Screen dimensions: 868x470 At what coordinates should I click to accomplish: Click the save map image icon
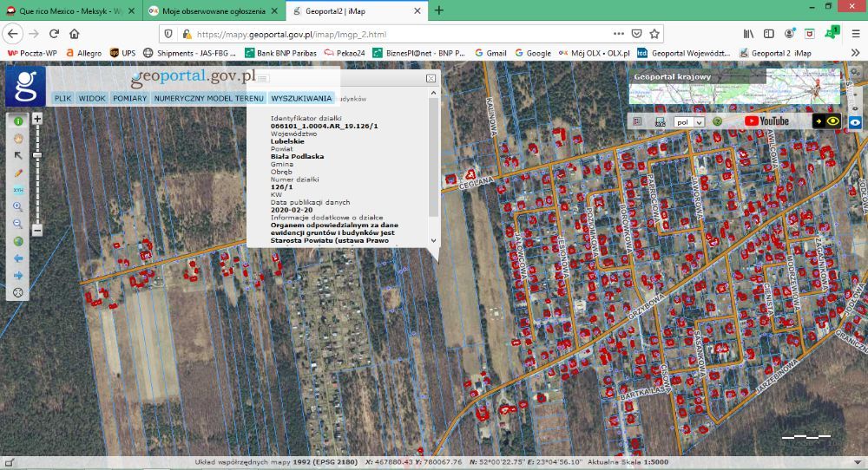tap(660, 121)
